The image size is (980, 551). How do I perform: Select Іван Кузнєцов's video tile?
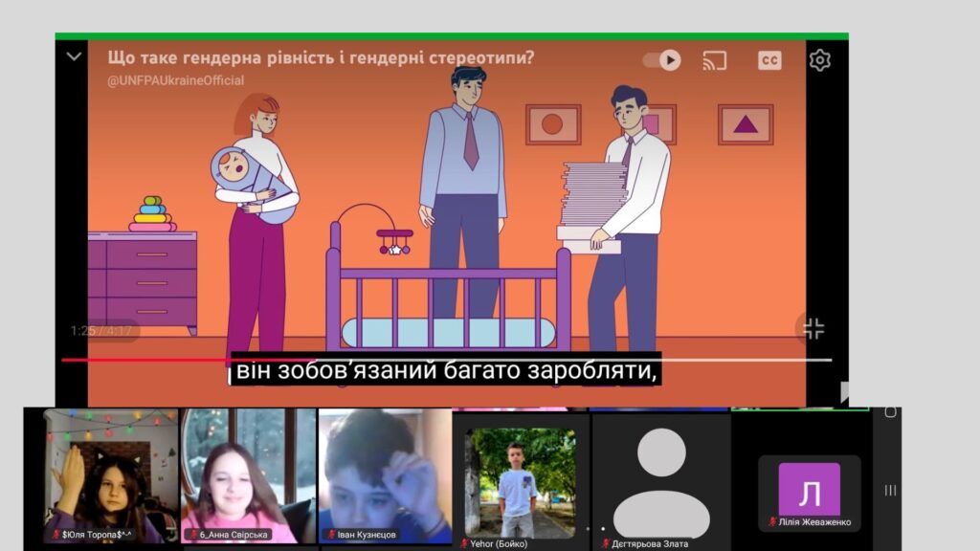(x=385, y=475)
